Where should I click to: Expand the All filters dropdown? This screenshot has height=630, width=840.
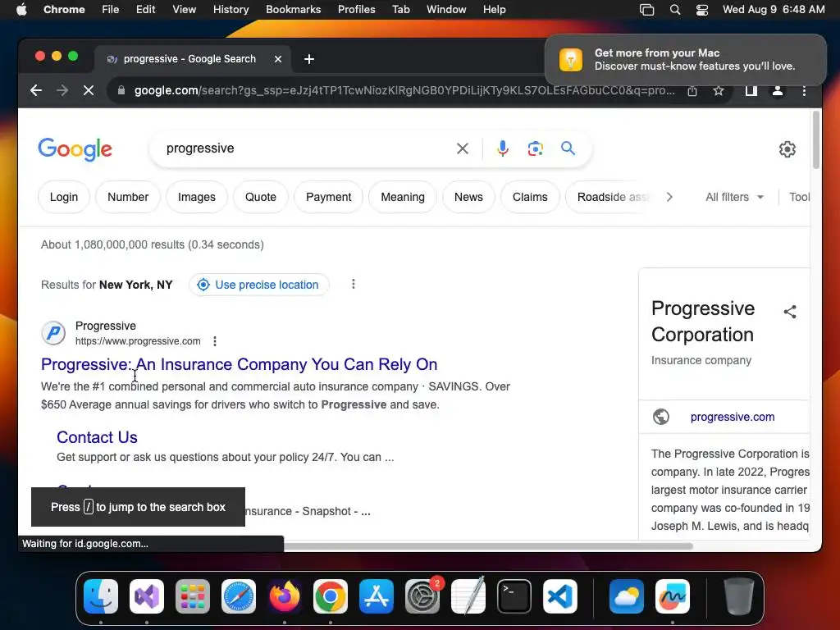(x=734, y=197)
